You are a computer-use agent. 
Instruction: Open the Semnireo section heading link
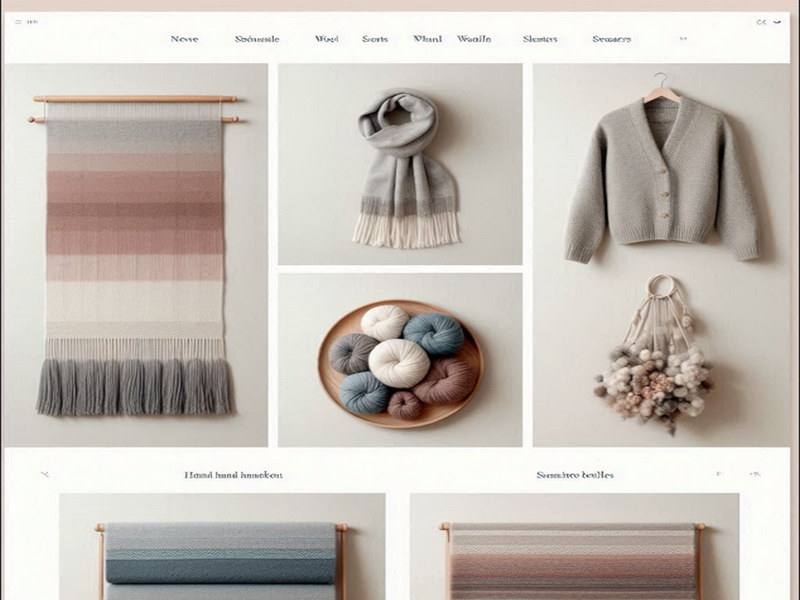tap(574, 475)
